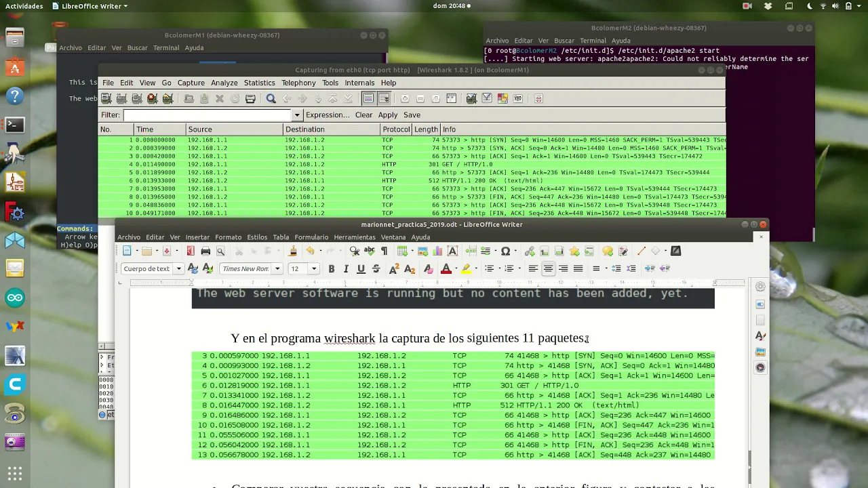Open the Wireshark Capture menu
The image size is (868, 488).
[191, 83]
